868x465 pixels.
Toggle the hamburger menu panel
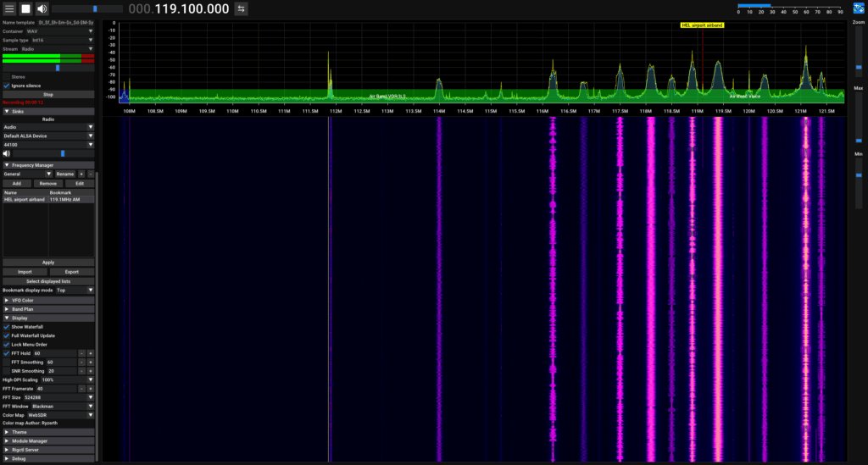9,8
